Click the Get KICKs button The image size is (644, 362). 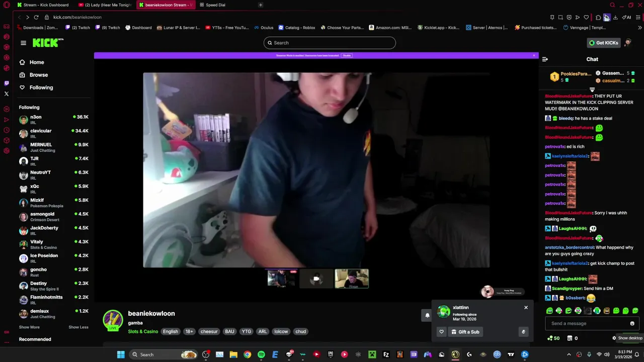(x=603, y=43)
